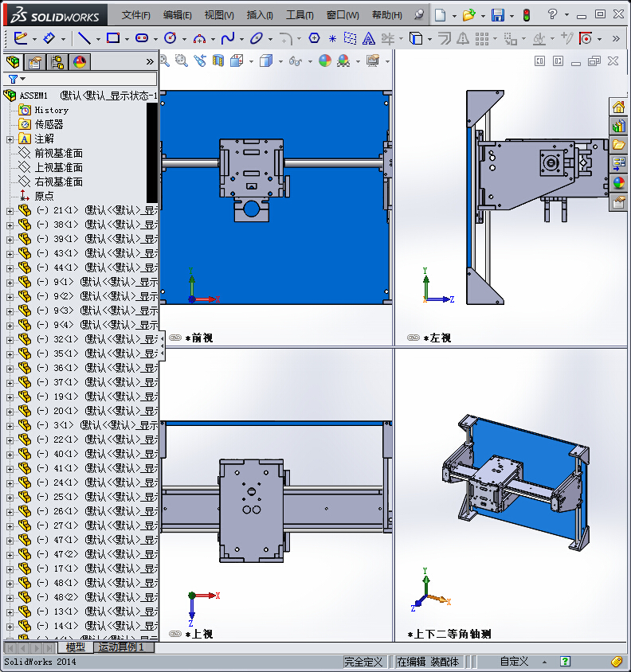Select the Polygon tool
This screenshot has width=631, height=672.
[x=314, y=38]
